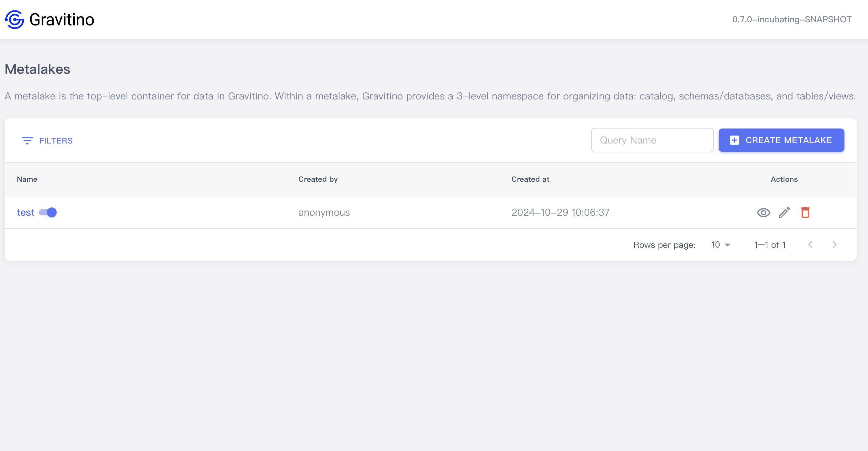The image size is (868, 451).
Task: Click the Gravitino logo icon
Action: 14,20
